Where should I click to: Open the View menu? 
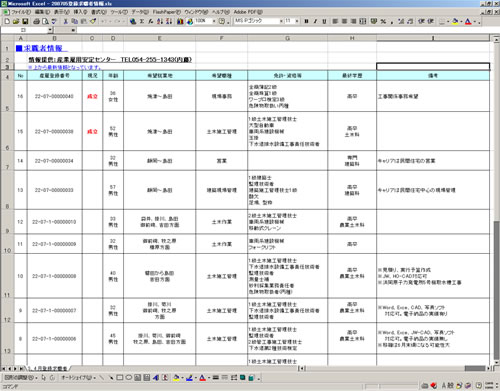[x=62, y=12]
